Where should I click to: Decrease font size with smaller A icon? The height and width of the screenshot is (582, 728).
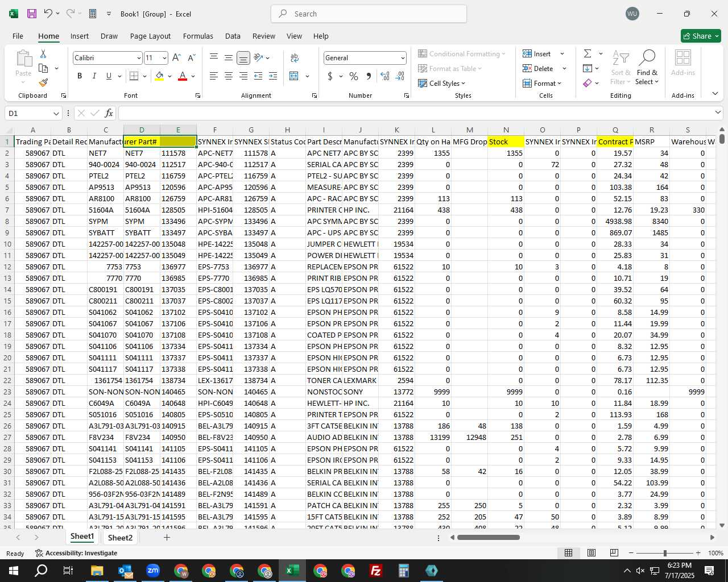tap(191, 57)
